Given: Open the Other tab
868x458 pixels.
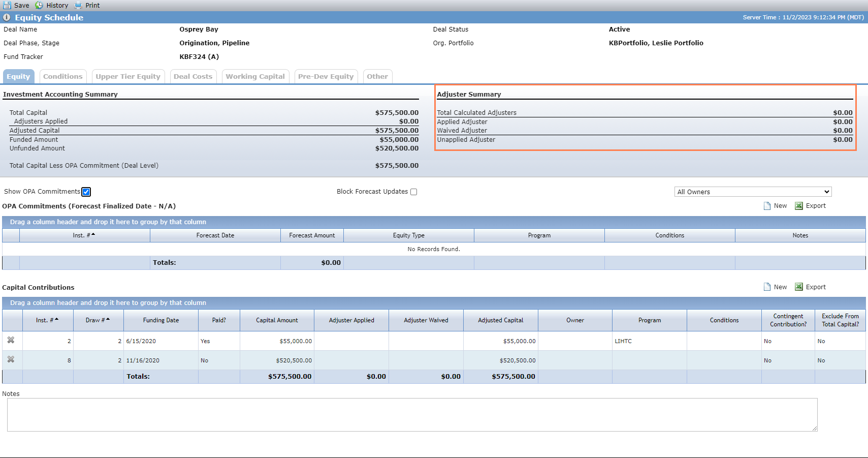Looking at the screenshot, I should 377,76.
